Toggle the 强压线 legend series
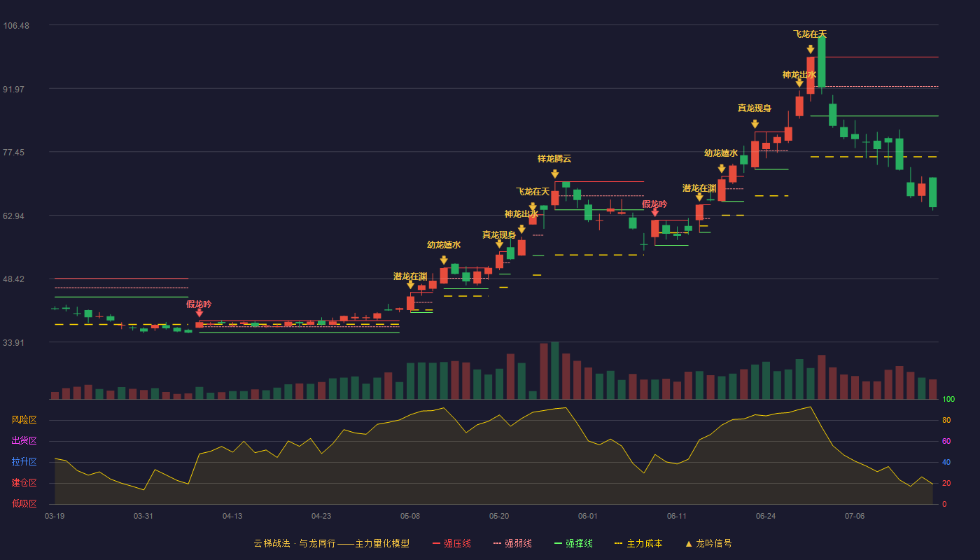The image size is (980, 560). tap(451, 543)
